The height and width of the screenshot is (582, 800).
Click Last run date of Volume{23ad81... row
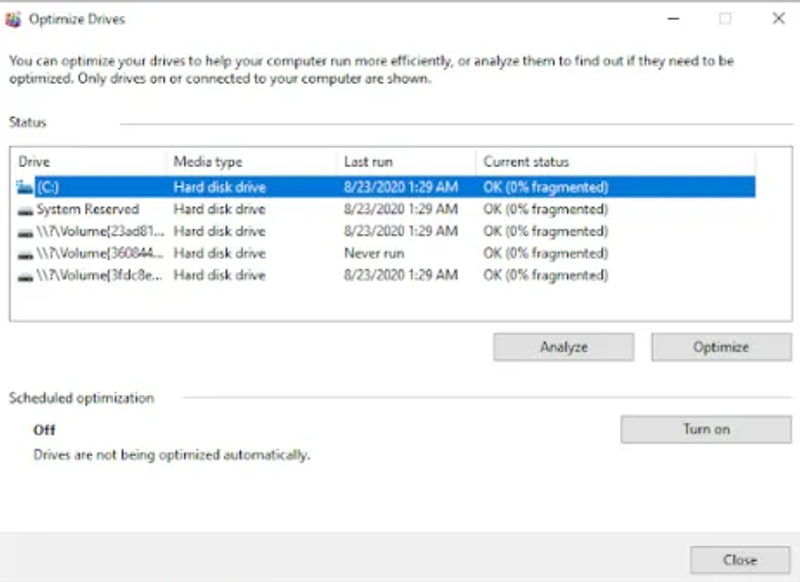[x=401, y=231]
